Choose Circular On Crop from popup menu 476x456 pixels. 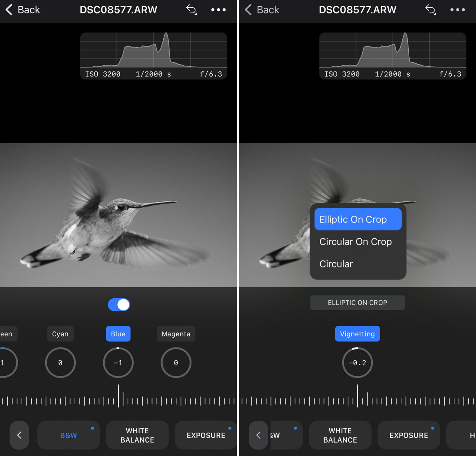pos(358,242)
